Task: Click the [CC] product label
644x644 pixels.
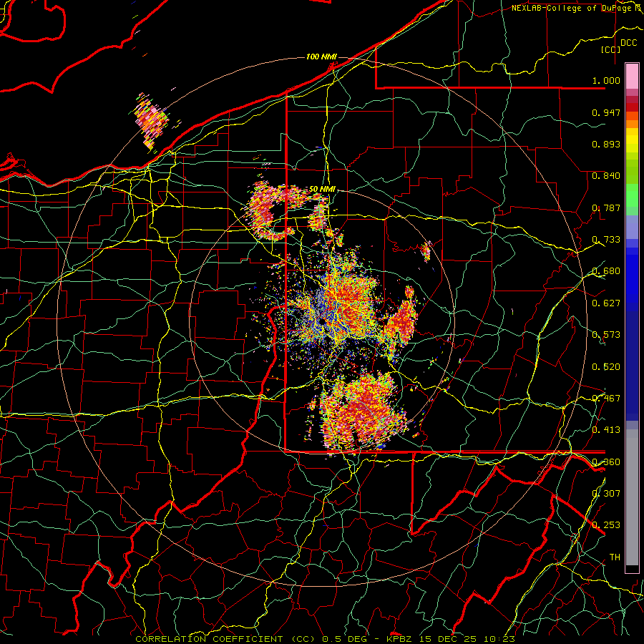Action: click(611, 49)
